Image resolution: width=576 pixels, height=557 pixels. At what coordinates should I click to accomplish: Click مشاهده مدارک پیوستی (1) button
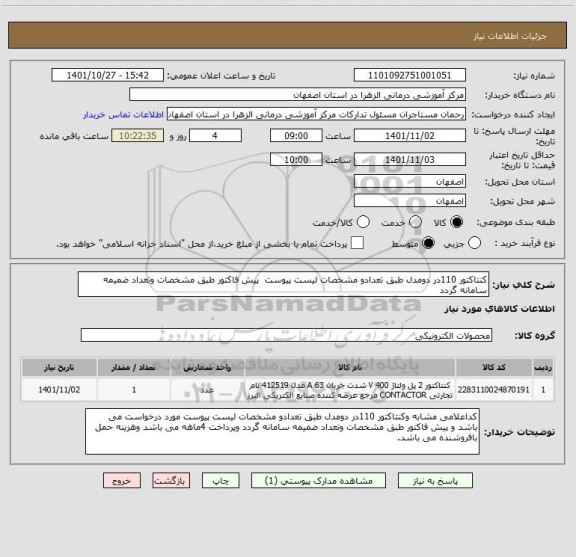click(x=318, y=481)
